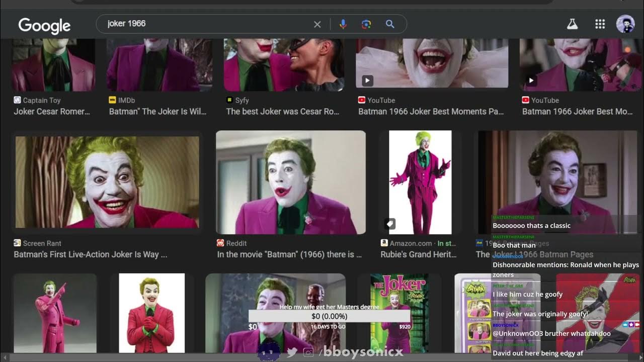Open the Reddit Joker in purple suit image
Image resolution: width=644 pixels, height=362 pixels.
pos(291,183)
